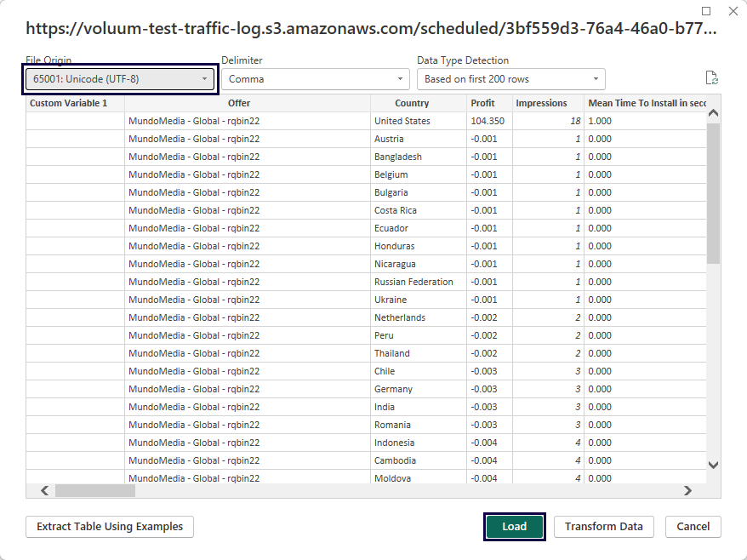Open the Data Type Detection dropdown
Image resolution: width=747 pixels, height=560 pixels.
pyautogui.click(x=510, y=79)
